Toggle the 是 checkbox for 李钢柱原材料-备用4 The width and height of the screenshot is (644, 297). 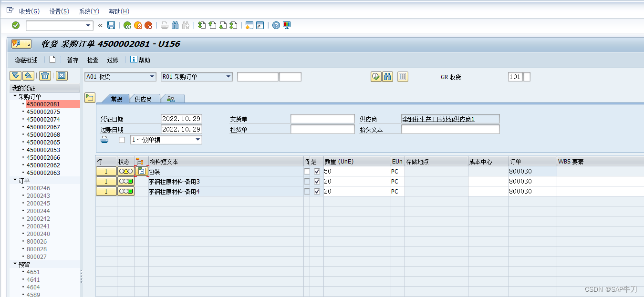(317, 191)
